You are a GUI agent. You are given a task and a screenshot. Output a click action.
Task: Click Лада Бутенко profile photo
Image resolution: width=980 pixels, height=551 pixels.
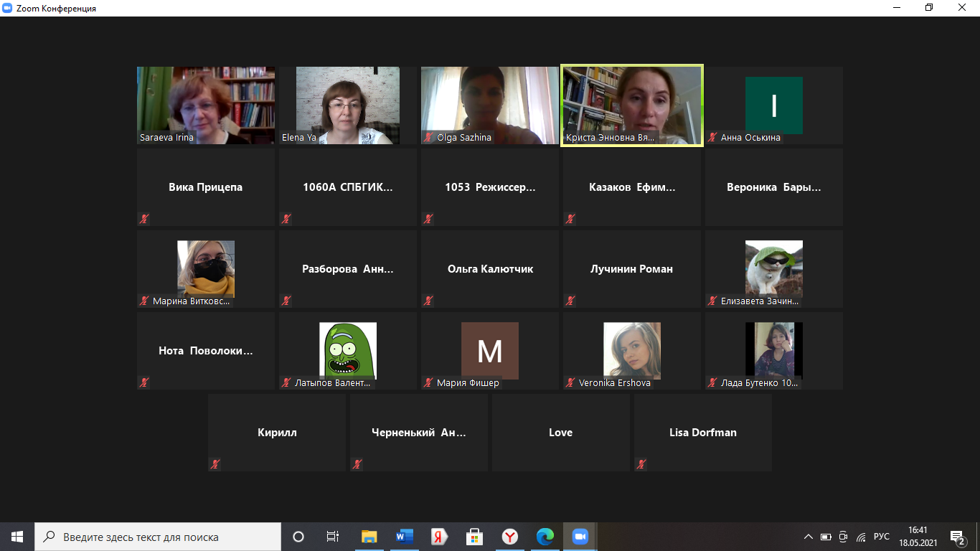[x=774, y=351]
